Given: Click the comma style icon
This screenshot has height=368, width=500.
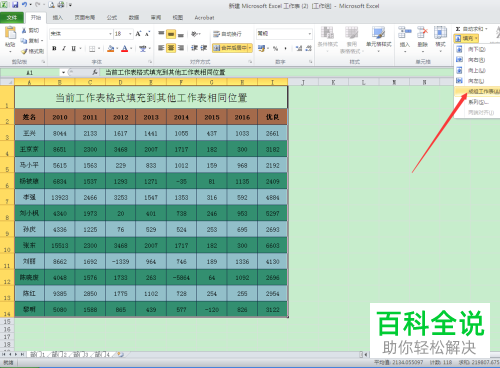Looking at the screenshot, I should (285, 49).
